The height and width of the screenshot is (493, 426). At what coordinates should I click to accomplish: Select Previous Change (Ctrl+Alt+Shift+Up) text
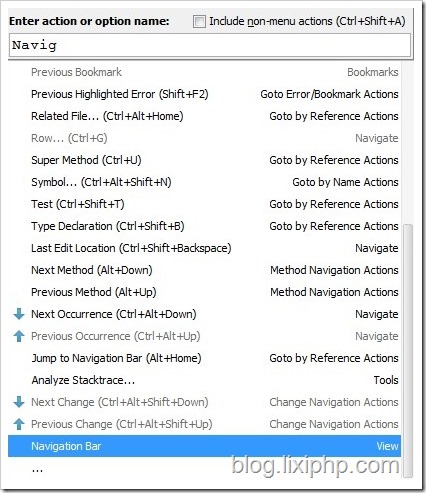pyautogui.click(x=122, y=424)
